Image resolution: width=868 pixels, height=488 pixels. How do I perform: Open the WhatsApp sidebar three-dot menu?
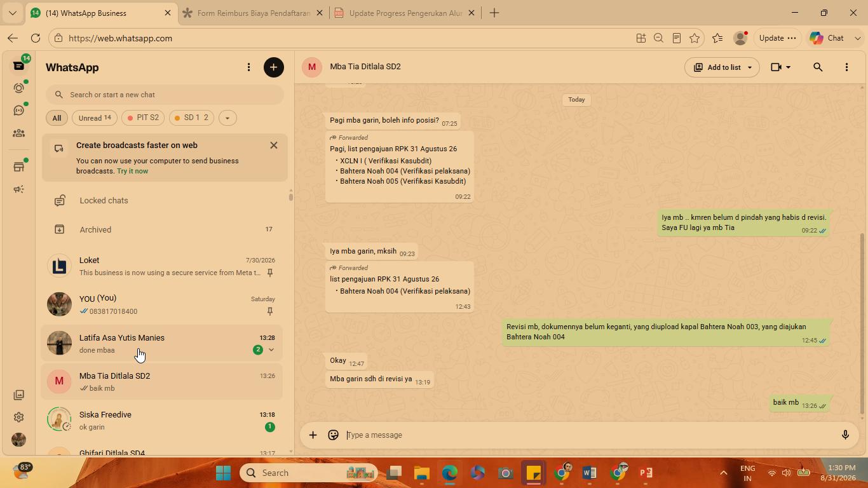tap(248, 67)
